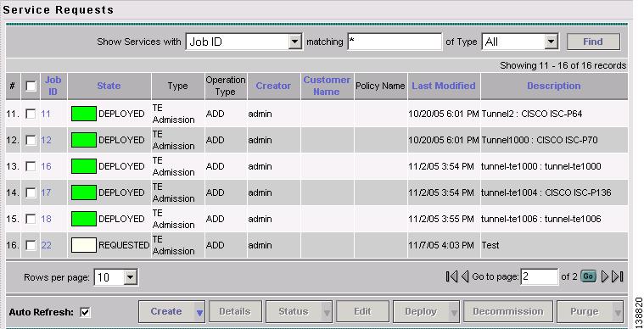This screenshot has width=644, height=329.
Task: Click the Details button
Action: 235,312
